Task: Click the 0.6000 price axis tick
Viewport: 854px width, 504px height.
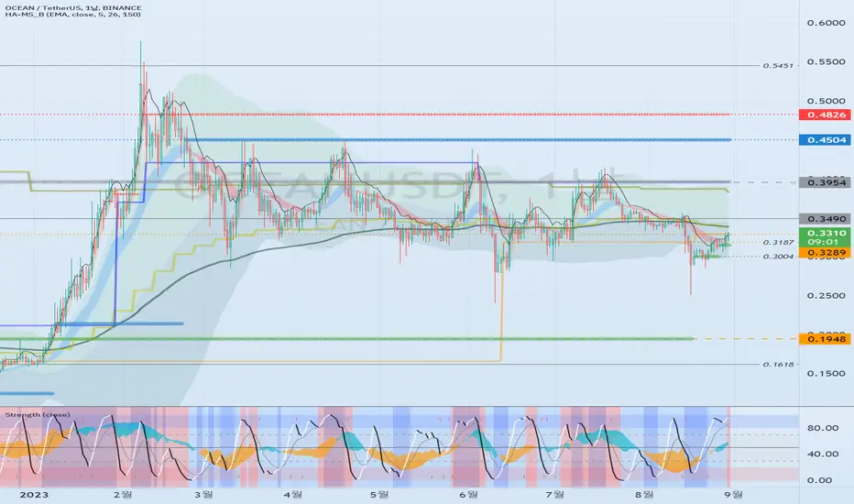Action: click(826, 23)
